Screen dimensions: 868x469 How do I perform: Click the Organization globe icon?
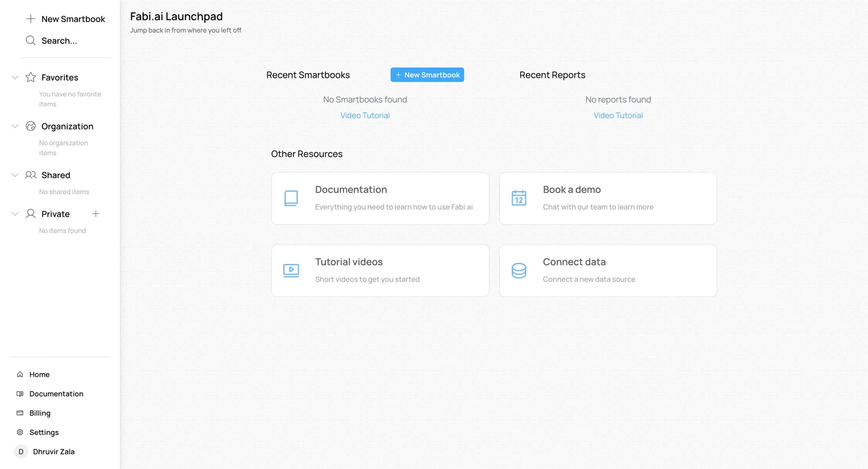(31, 126)
